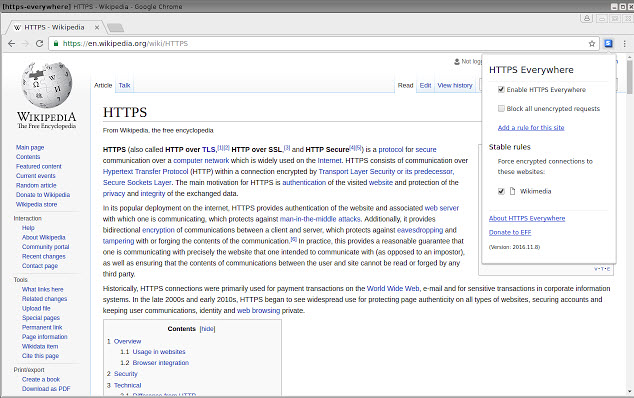Click Permanent link in Tools

(42, 327)
